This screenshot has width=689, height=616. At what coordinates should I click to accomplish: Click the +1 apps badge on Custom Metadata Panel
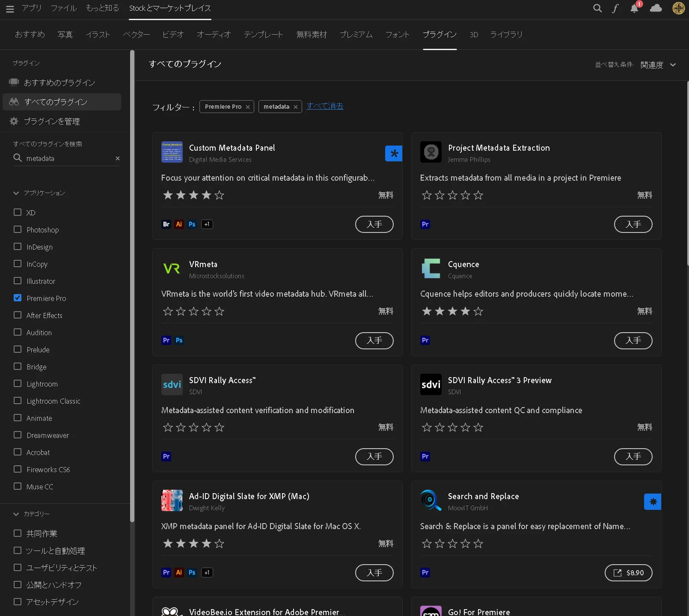click(207, 224)
